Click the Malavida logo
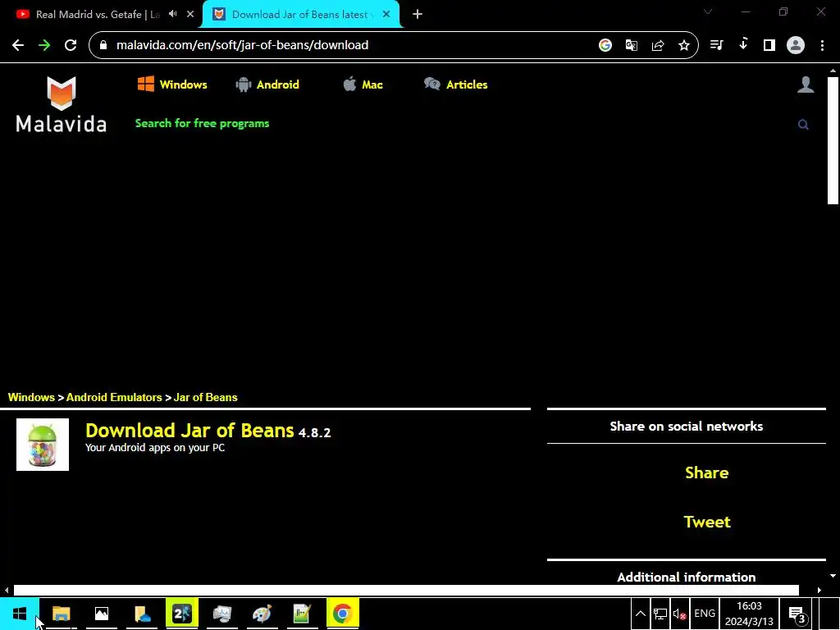 coord(61,104)
